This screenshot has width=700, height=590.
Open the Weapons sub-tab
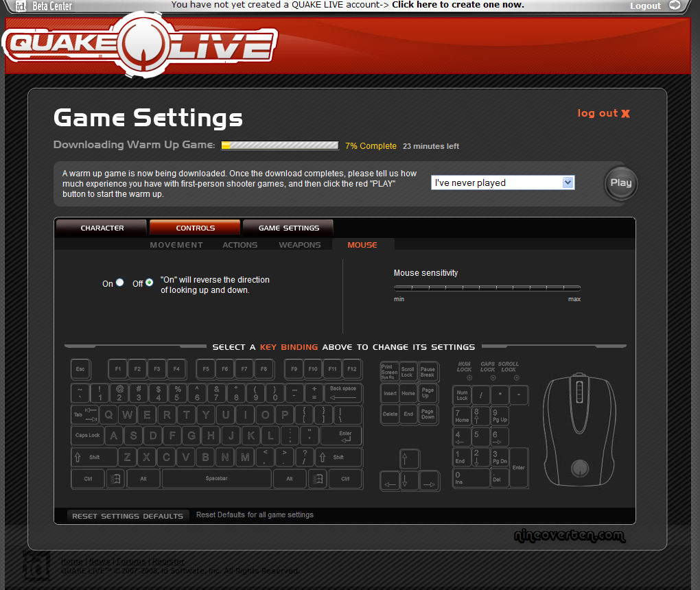pyautogui.click(x=299, y=245)
